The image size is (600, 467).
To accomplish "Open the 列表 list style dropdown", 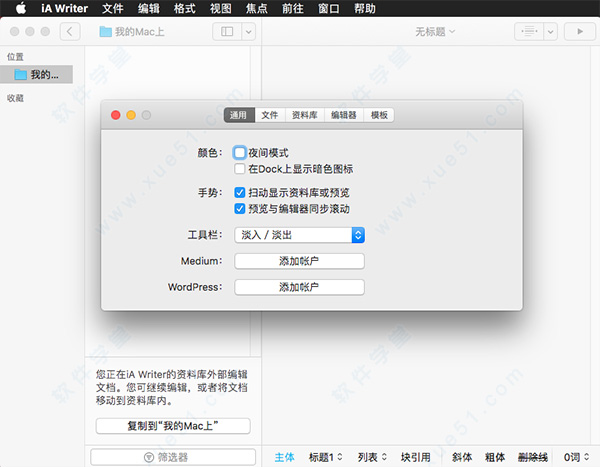I will pyautogui.click(x=372, y=457).
